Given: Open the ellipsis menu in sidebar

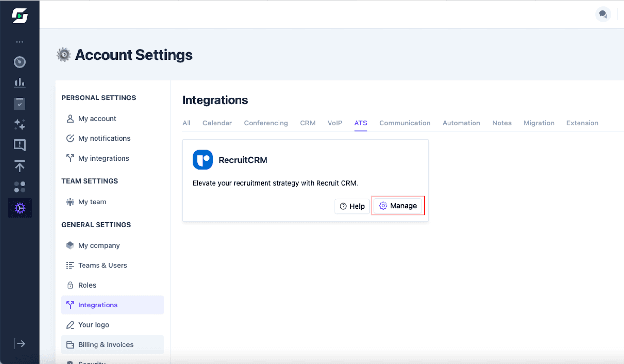Looking at the screenshot, I should 19,42.
